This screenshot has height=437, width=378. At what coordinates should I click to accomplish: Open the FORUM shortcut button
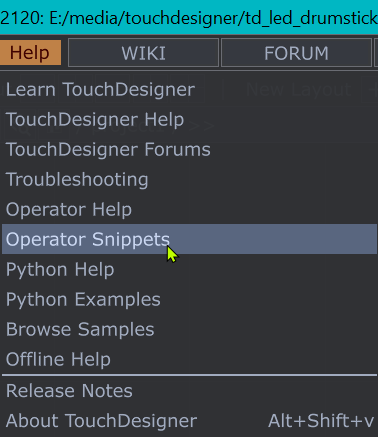[296, 53]
